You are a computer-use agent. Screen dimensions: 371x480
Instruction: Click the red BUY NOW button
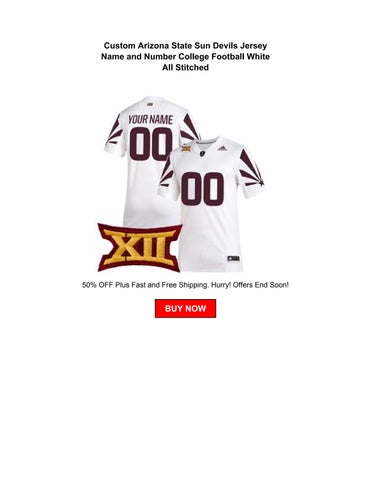click(185, 308)
